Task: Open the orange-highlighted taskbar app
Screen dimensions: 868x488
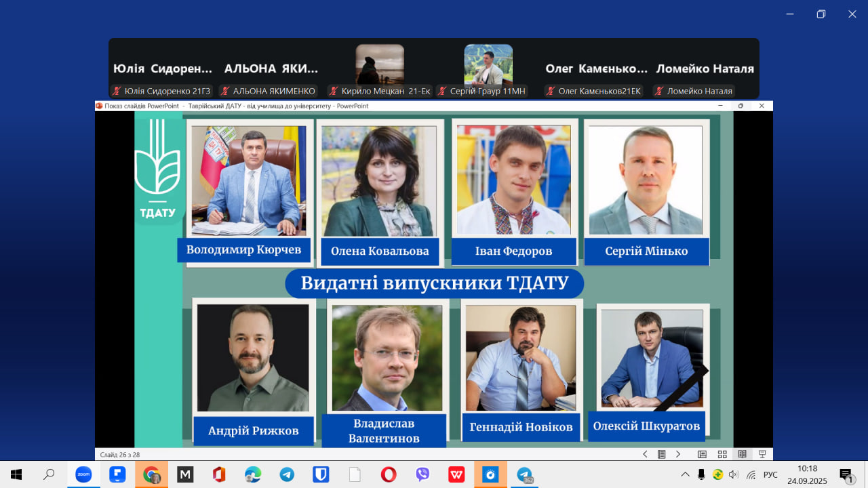Action: tap(490, 474)
